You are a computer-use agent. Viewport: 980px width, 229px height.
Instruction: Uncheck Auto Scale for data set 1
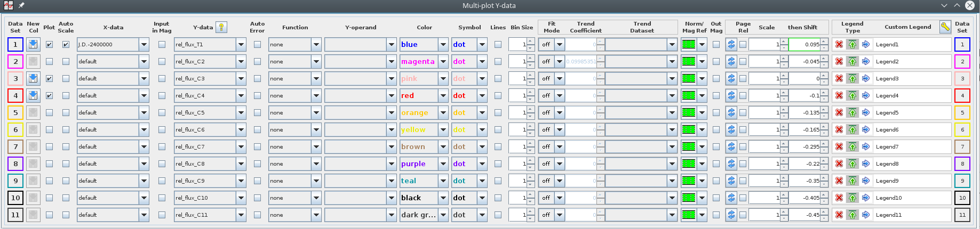pyautogui.click(x=66, y=44)
